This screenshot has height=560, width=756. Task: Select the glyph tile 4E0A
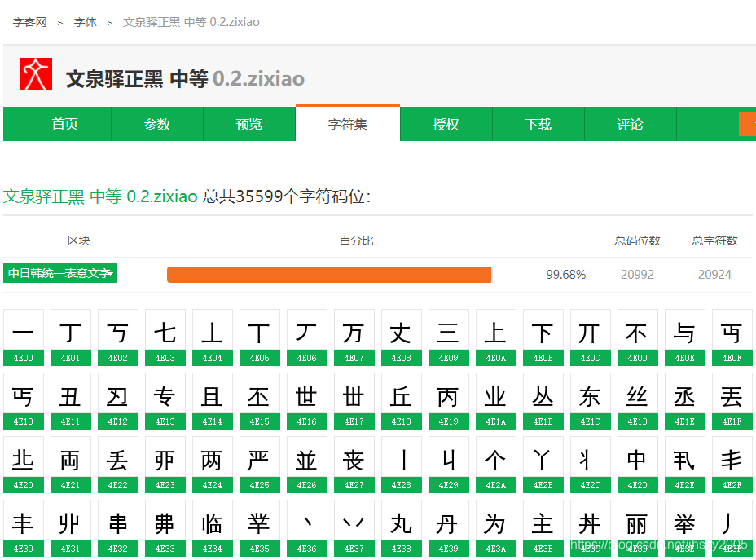tap(495, 337)
